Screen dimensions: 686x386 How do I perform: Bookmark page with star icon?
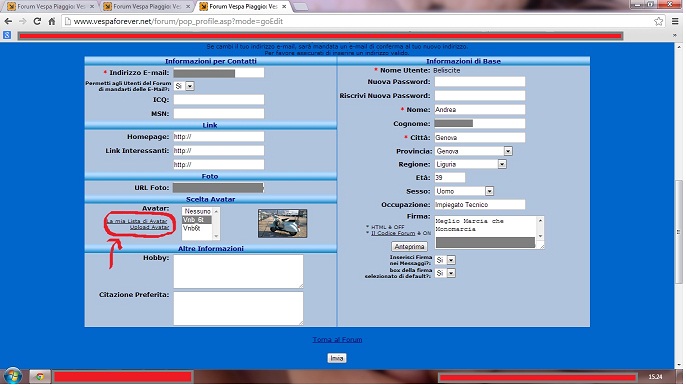coord(658,21)
